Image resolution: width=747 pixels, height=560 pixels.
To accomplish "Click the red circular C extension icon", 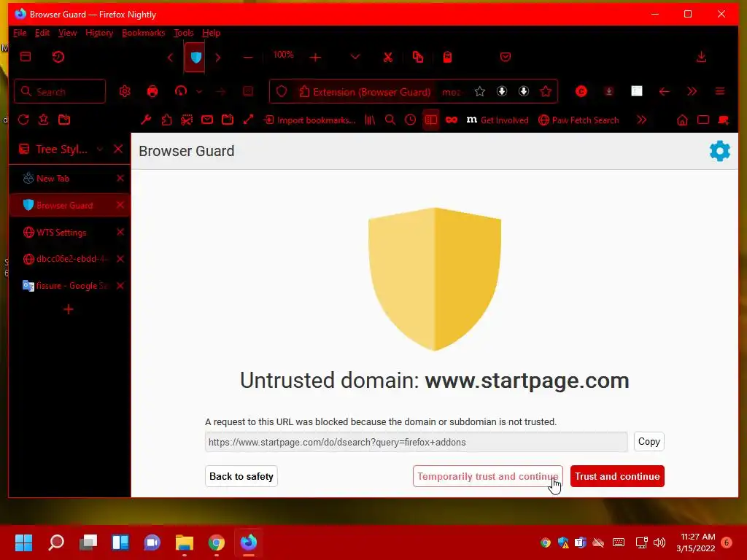I will (x=581, y=91).
